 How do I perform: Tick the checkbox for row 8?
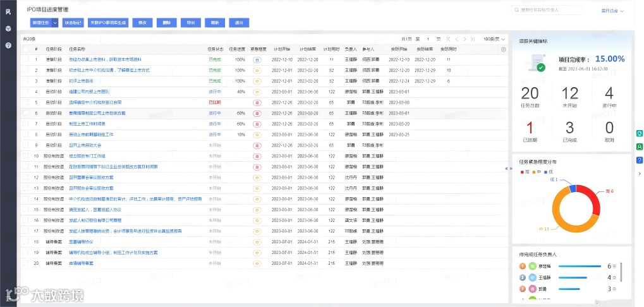(26, 135)
